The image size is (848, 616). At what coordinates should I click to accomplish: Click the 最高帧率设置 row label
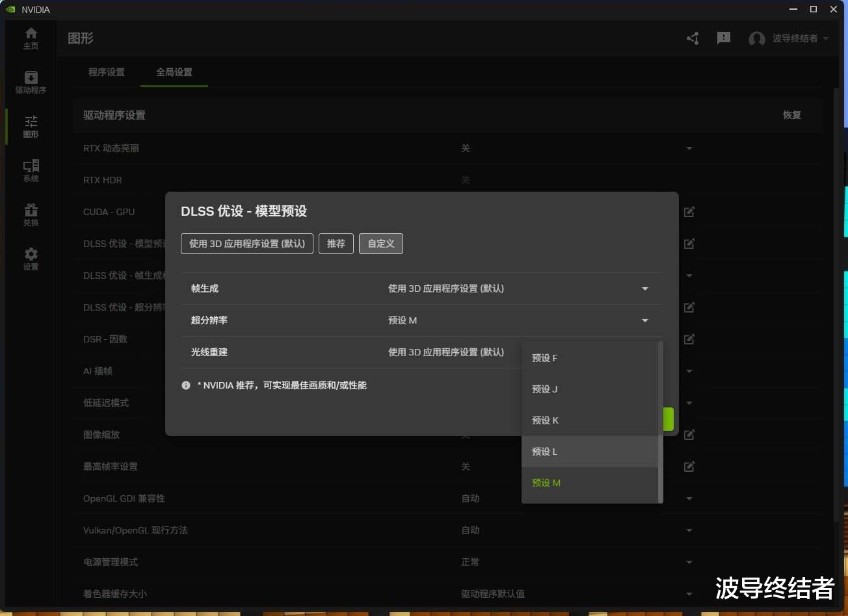[x=111, y=467]
